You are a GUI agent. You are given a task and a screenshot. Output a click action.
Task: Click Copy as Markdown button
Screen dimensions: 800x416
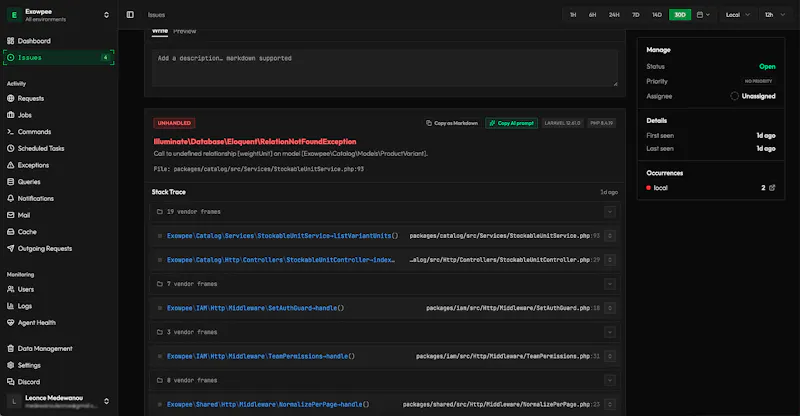point(452,123)
